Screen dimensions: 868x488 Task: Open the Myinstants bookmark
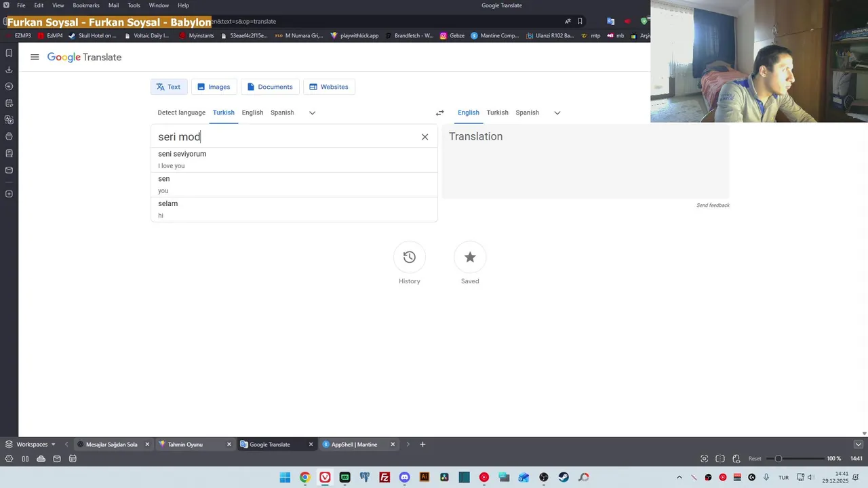(197, 36)
